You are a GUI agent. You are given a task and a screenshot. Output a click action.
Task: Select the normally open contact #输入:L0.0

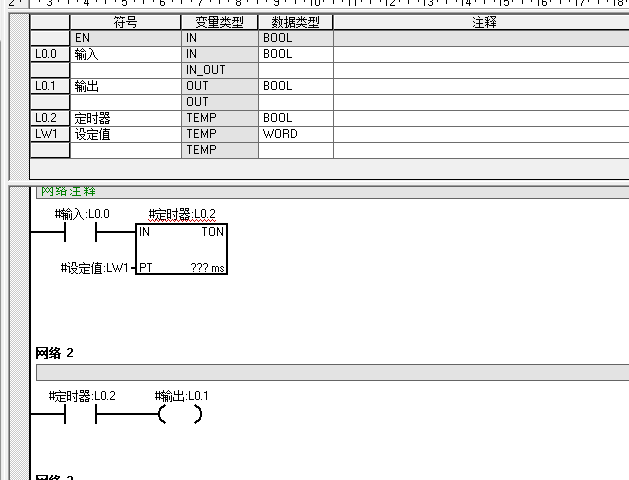[82, 232]
